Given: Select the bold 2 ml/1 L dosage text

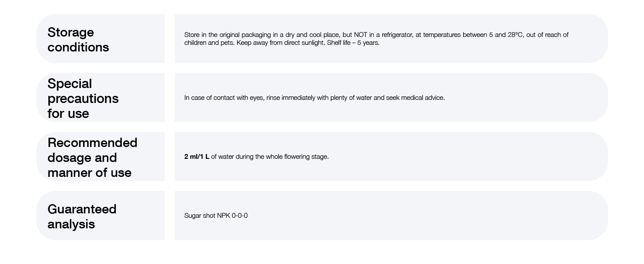Looking at the screenshot, I should pos(197,157).
